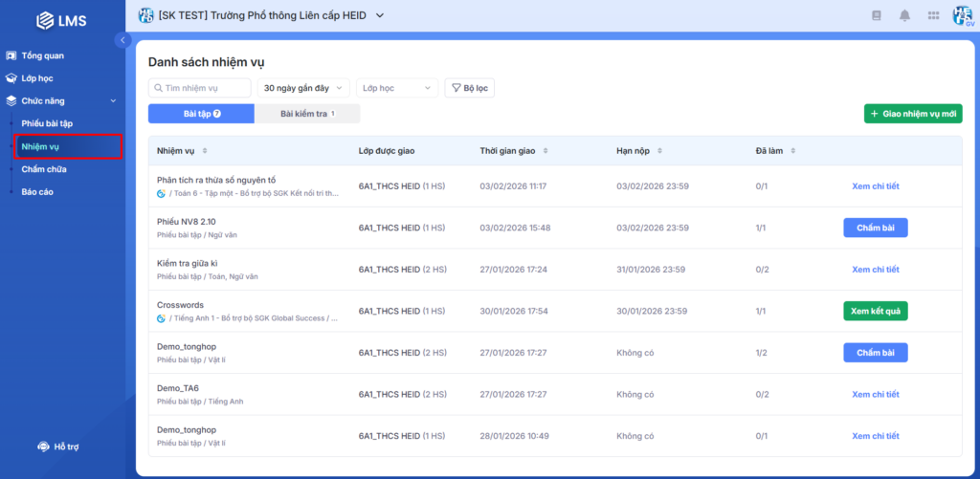
Task: Click Xem kết quả for Crosswords
Action: (x=875, y=311)
